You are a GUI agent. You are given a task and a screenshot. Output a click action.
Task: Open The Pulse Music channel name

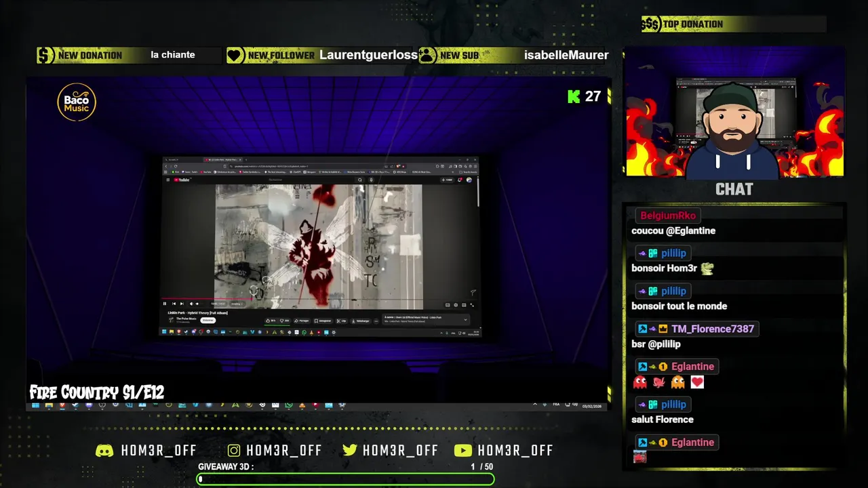pos(186,319)
